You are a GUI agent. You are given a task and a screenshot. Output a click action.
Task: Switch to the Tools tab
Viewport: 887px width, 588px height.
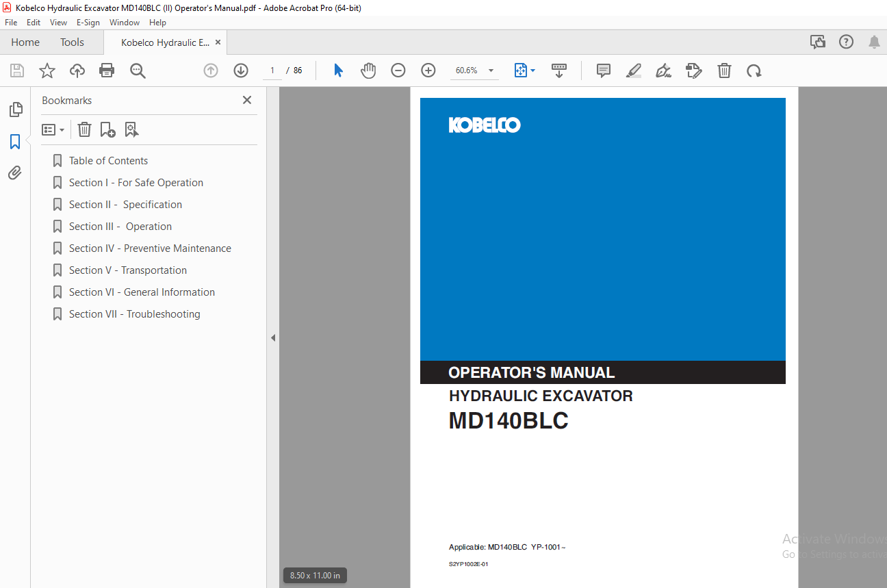[72, 42]
